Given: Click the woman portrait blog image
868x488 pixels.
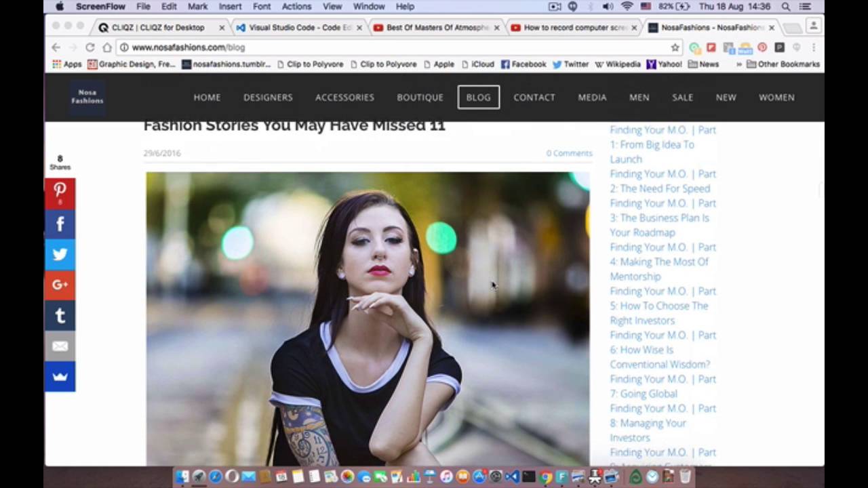Looking at the screenshot, I should [x=368, y=319].
